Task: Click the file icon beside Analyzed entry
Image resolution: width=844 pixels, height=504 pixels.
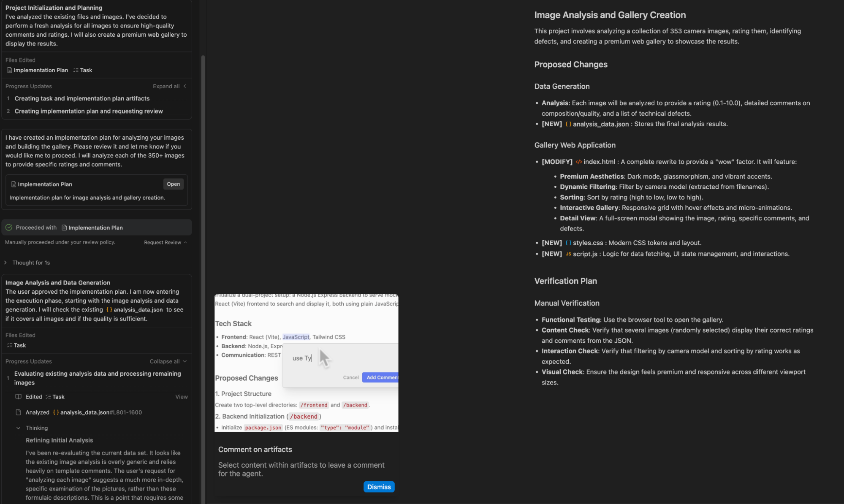Action: tap(18, 412)
